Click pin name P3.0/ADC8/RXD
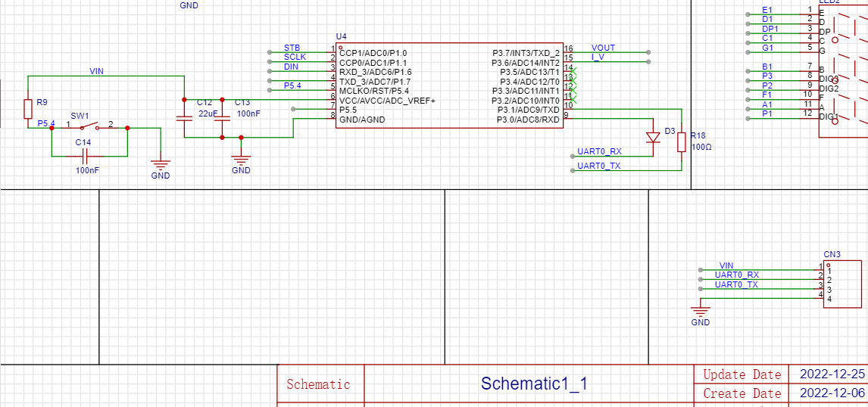The height and width of the screenshot is (407, 868). point(529,120)
